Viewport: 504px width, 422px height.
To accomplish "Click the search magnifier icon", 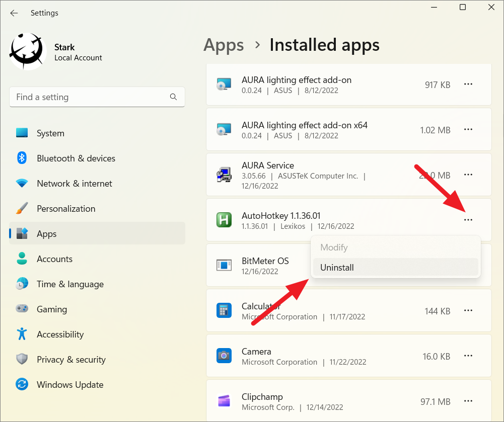I will click(173, 97).
